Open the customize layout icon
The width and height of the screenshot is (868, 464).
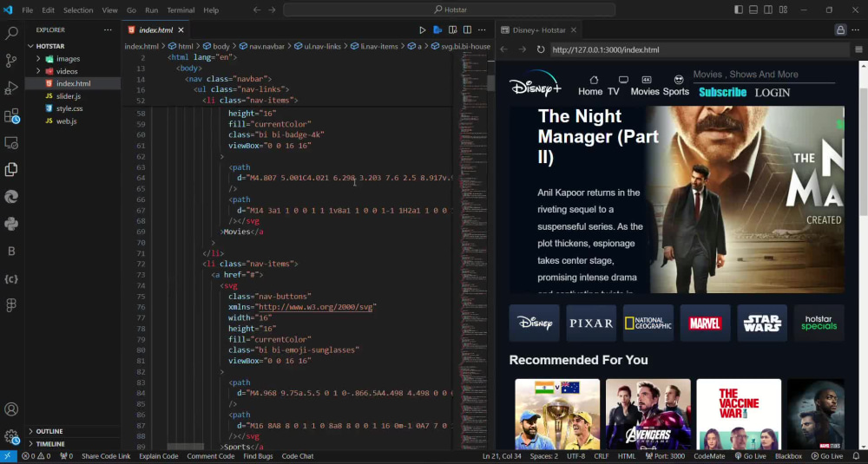[783, 10]
